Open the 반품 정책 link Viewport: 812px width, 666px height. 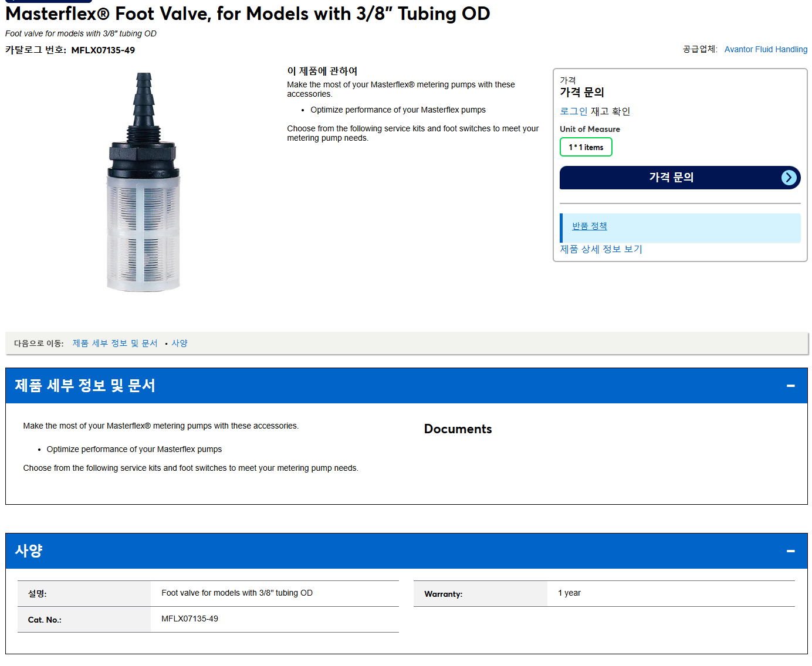click(x=589, y=226)
